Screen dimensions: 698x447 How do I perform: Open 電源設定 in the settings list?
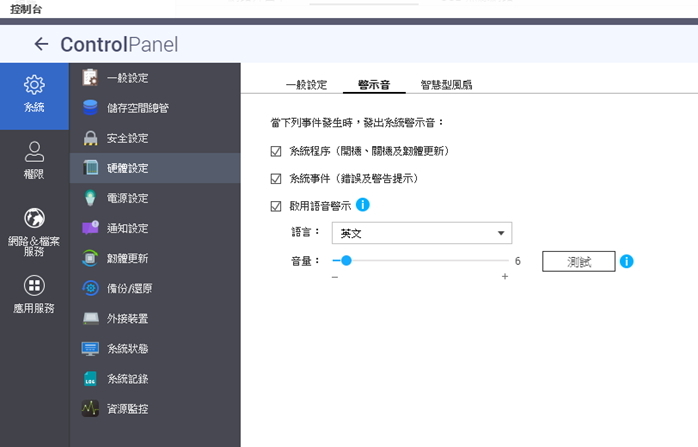(127, 198)
